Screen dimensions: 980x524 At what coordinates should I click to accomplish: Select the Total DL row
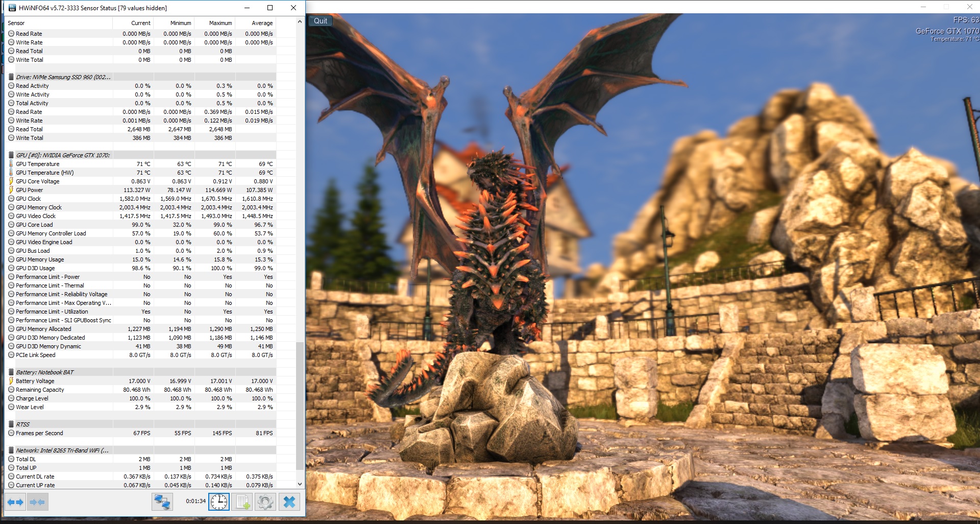pos(141,459)
